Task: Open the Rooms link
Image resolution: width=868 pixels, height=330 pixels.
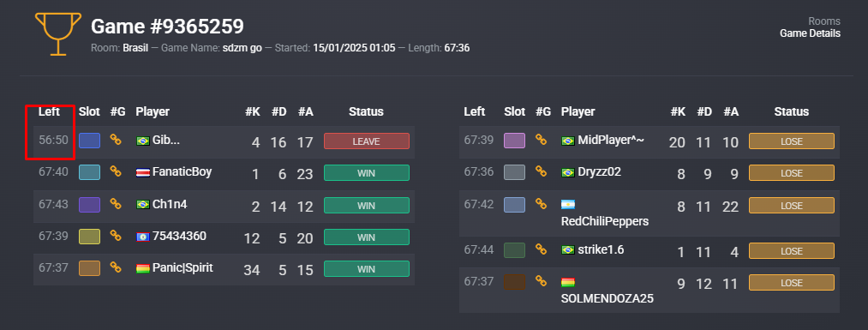Action: [x=824, y=21]
